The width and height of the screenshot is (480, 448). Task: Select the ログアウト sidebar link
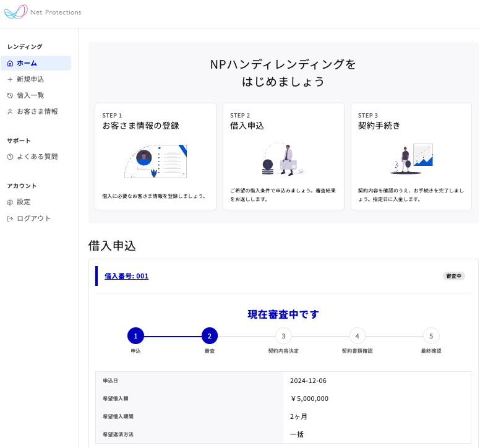point(34,218)
